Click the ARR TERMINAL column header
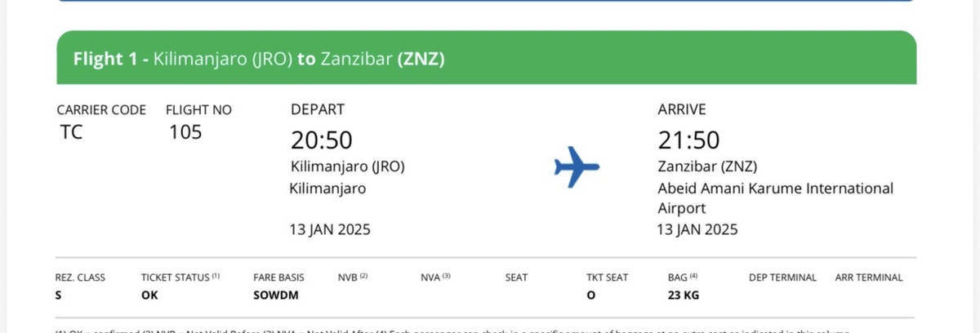Screen dimensions: 980x333 click(868, 277)
